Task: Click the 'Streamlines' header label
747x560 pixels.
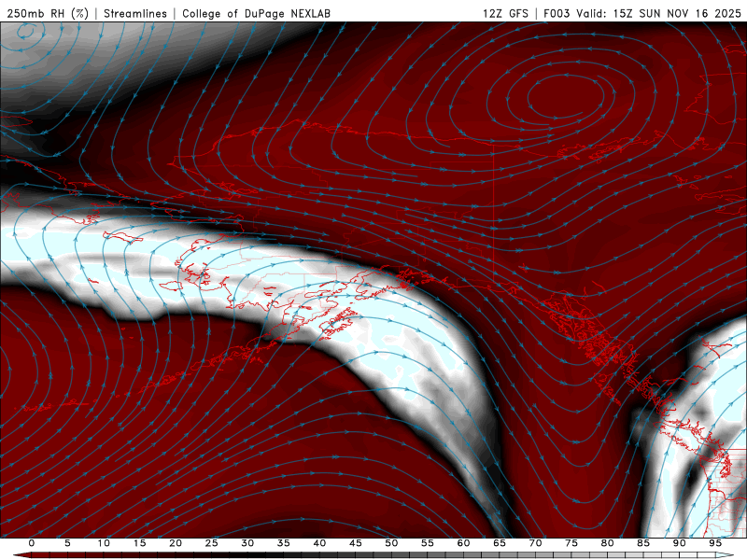Action: pos(135,13)
